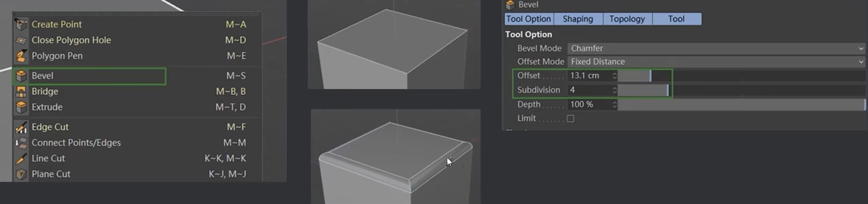Click the K~K, M~K shortcut text
The height and width of the screenshot is (204, 868).
[225, 158]
